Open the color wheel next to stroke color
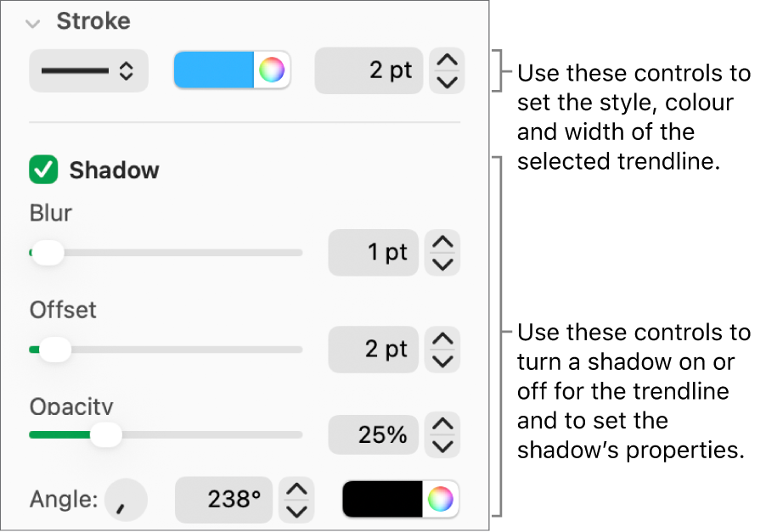Viewport: 766px width, 532px height. (272, 71)
